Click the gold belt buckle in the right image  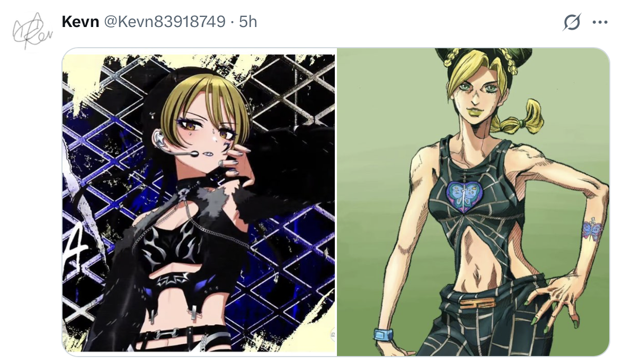(477, 303)
